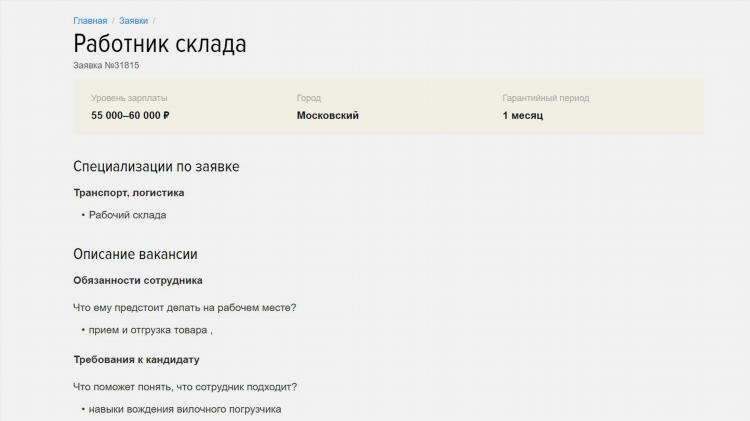Click the question Что поможет понять, что сотрудник подходит
The height and width of the screenshot is (421, 750).
(185, 387)
